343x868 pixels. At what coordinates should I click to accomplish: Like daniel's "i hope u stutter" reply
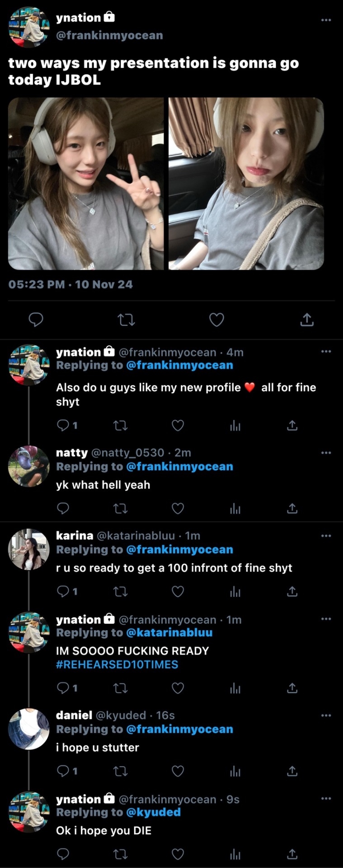click(178, 771)
